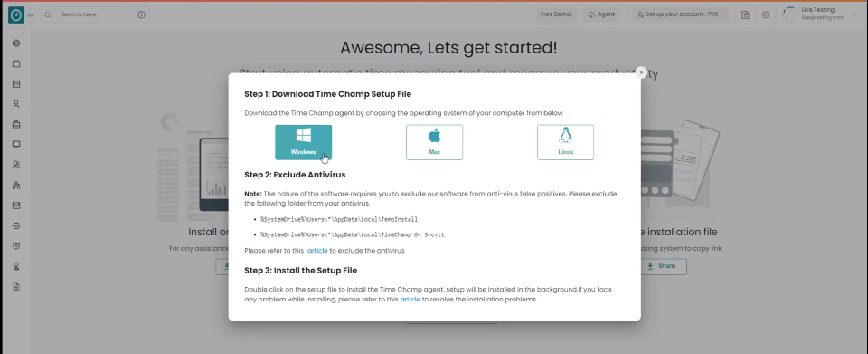Image resolution: width=868 pixels, height=354 pixels.
Task: Close the download setup dialog
Action: click(x=641, y=72)
